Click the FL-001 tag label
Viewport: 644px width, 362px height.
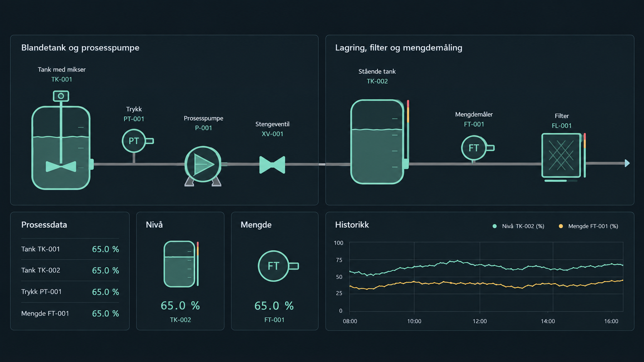coord(562,126)
